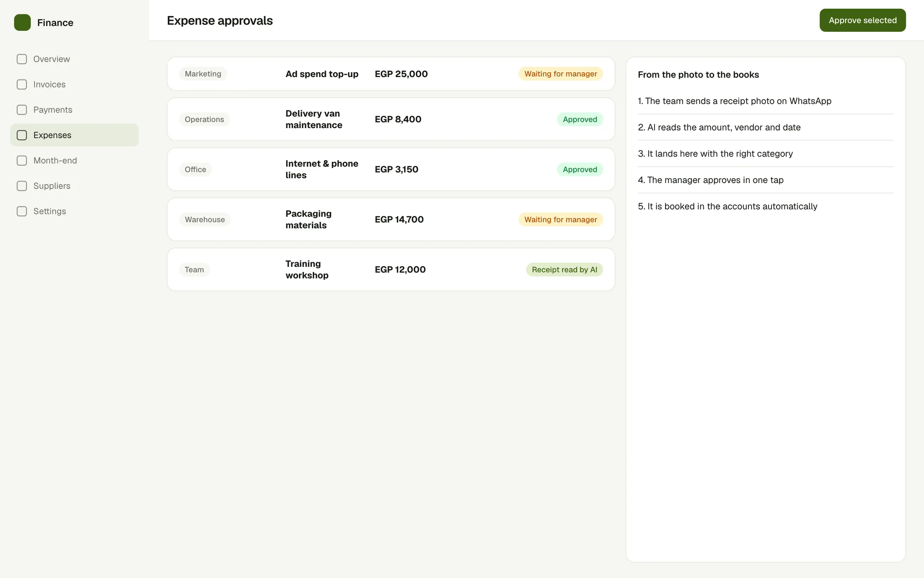
Task: Select the Packaging materials expense title
Action: point(308,220)
